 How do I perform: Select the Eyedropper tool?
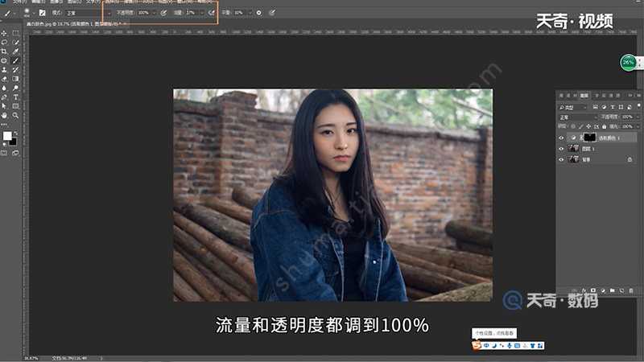(15, 51)
